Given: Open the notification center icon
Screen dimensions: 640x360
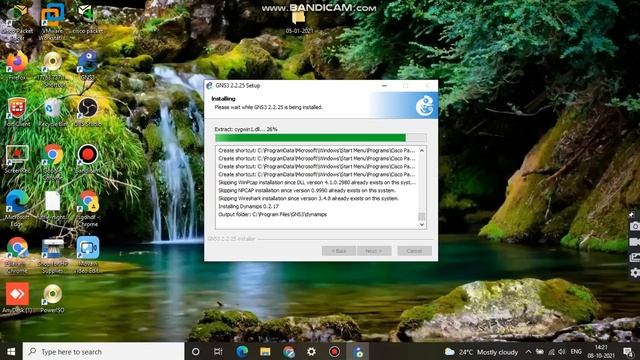Looking at the screenshot, I should (628, 351).
